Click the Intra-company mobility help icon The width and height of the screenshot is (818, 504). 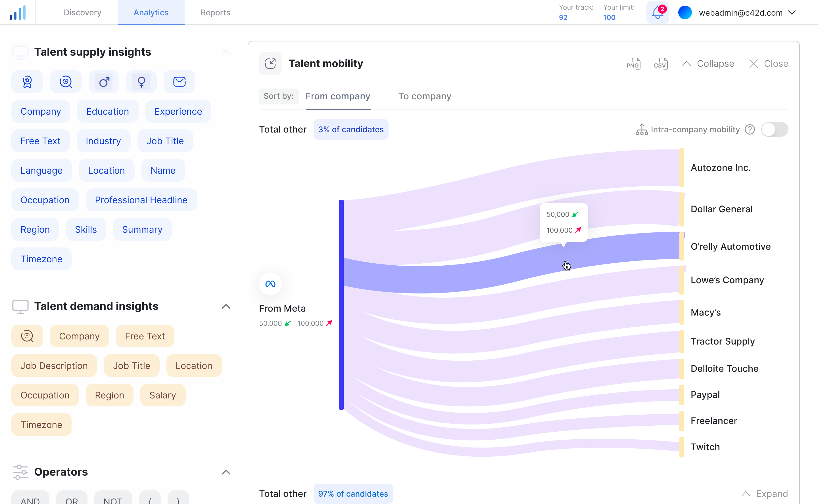pyautogui.click(x=750, y=129)
